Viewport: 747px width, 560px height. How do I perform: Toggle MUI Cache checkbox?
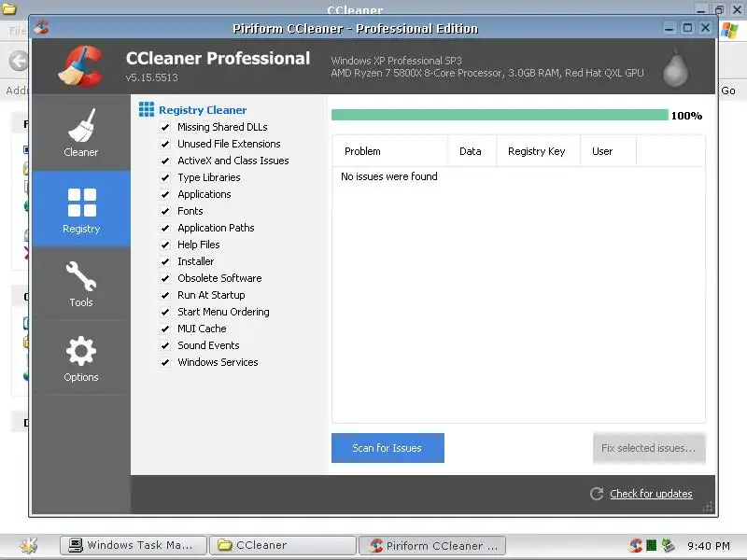pos(165,329)
